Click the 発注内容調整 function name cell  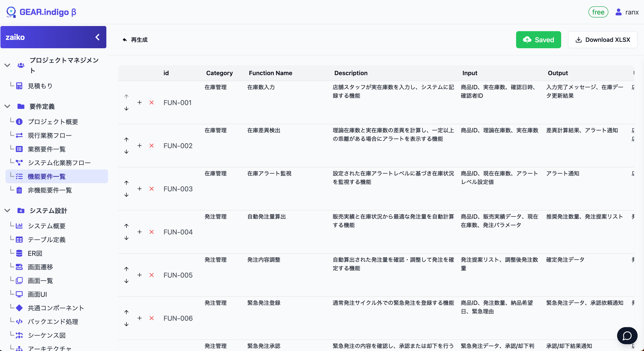(x=264, y=260)
